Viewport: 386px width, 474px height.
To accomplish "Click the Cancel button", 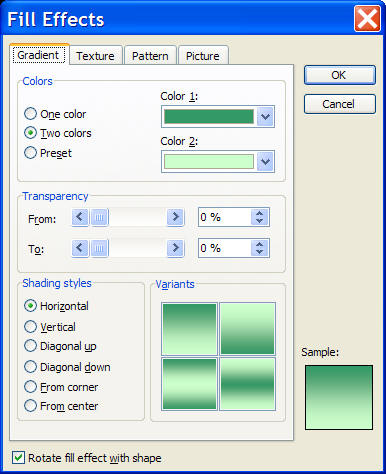I will (340, 104).
